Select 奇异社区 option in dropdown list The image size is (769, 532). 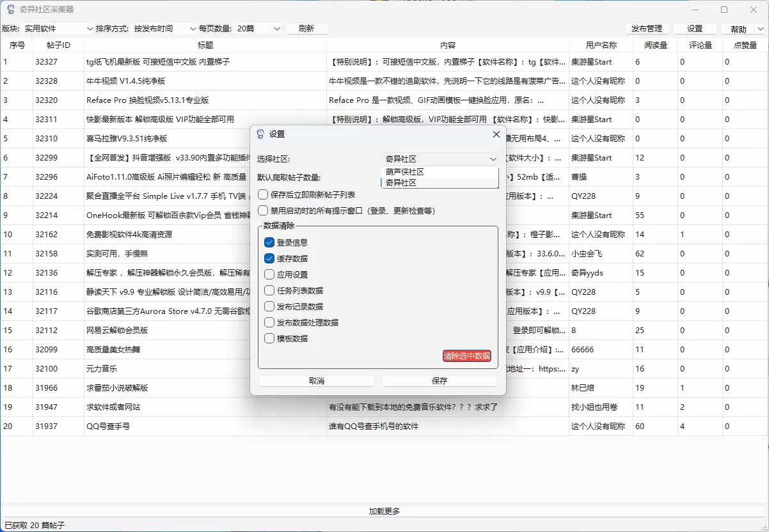click(440, 182)
